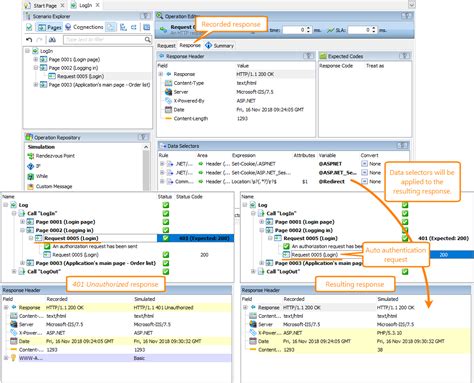The height and width of the screenshot is (383, 474).
Task: Pin the Scenario Explorer panel
Action: [145, 16]
